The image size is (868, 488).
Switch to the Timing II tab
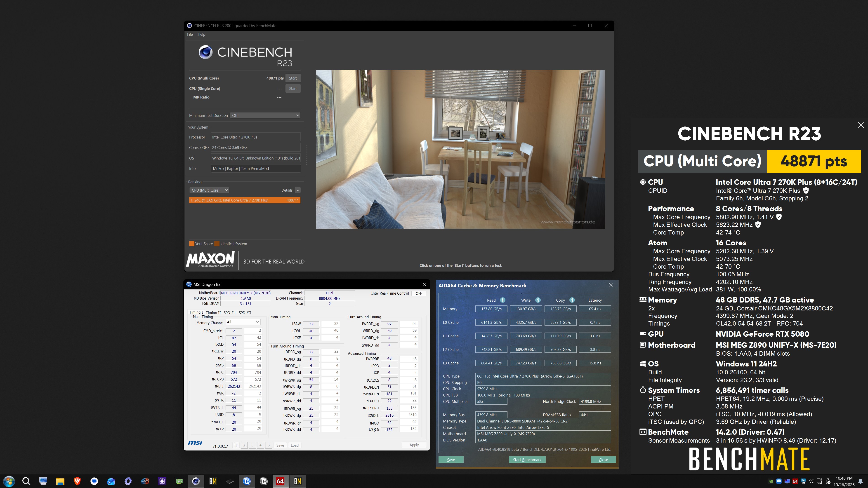(213, 312)
